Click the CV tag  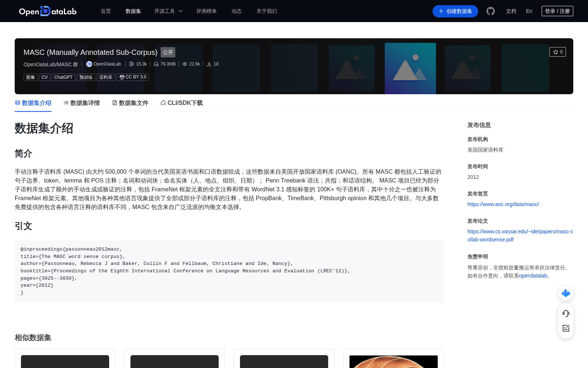(x=44, y=77)
